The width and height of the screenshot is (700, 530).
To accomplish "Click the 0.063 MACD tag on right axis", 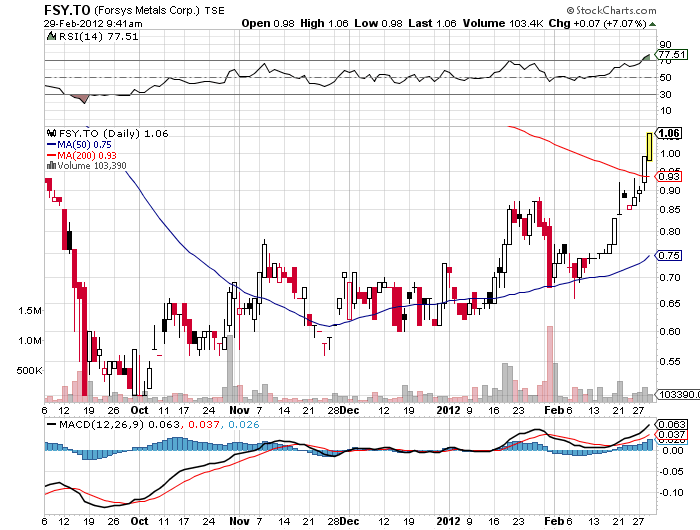I will click(x=671, y=424).
